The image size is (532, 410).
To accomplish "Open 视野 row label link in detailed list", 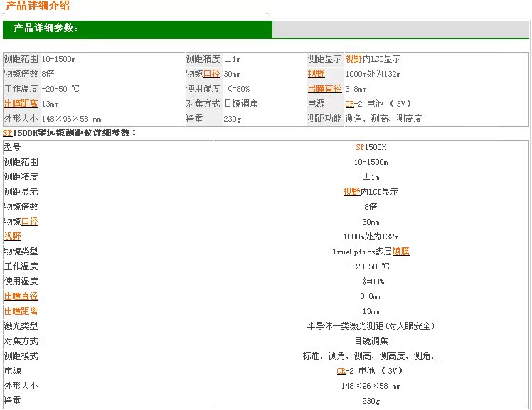I will click(12, 237).
